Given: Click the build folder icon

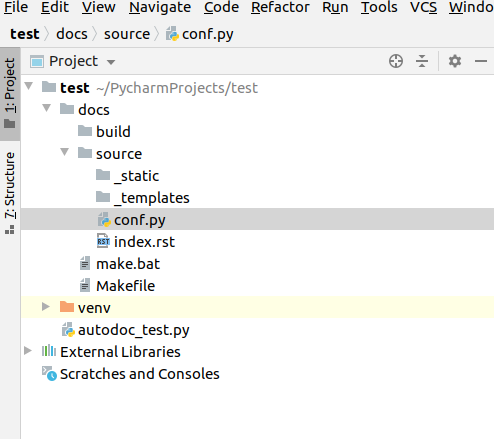Looking at the screenshot, I should pyautogui.click(x=85, y=131).
